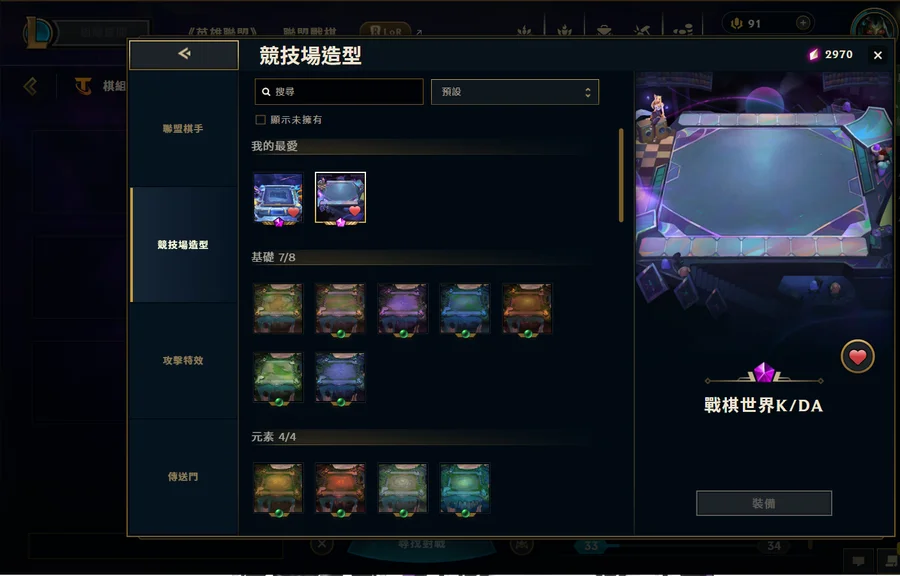Viewport: 900px width, 576px height.
Task: Click the plus icon beside 91 currency
Action: point(803,23)
